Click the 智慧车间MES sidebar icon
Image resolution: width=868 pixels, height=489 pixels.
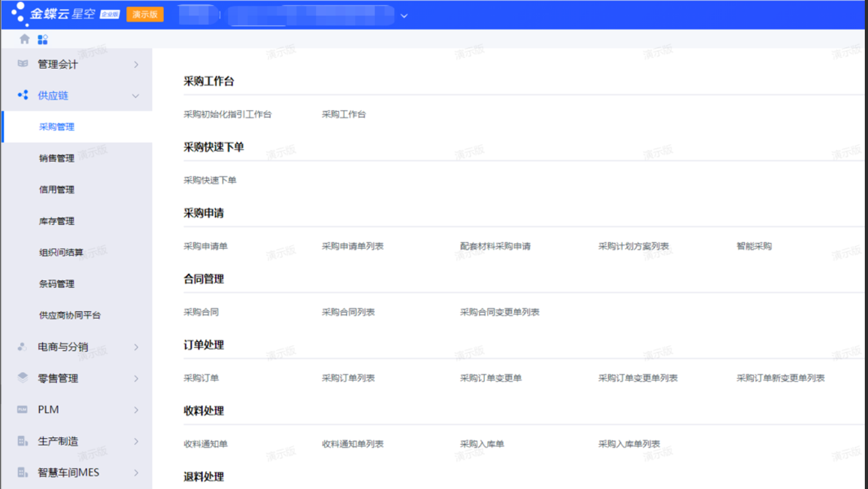point(22,473)
